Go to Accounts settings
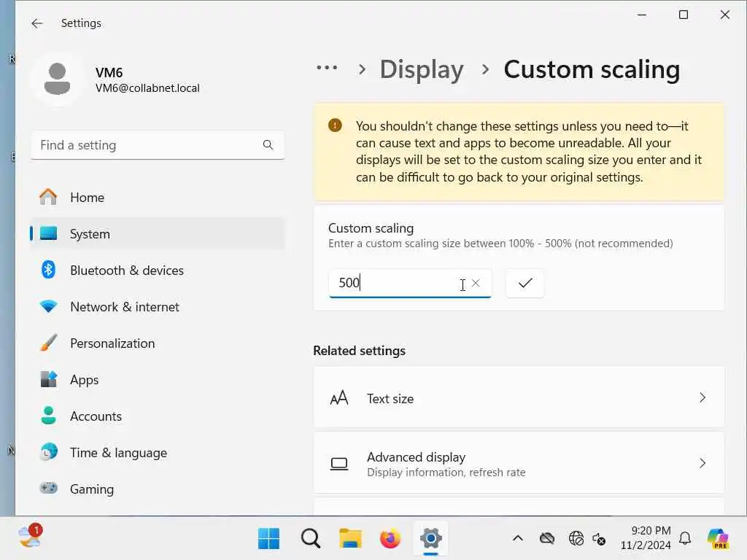This screenshot has width=747, height=560. pyautogui.click(x=96, y=416)
